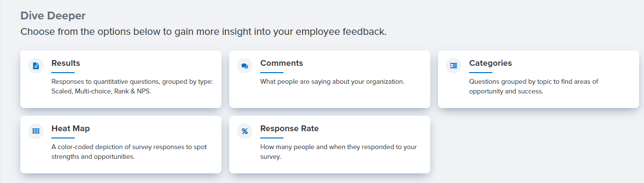Click the Comments speech bubble icon
This screenshot has height=183, width=644.
(x=245, y=65)
